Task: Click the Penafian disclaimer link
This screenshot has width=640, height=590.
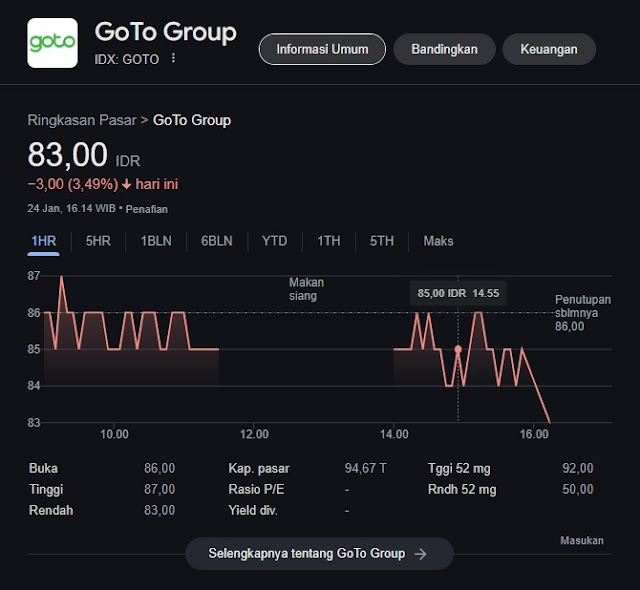Action: click(x=147, y=209)
